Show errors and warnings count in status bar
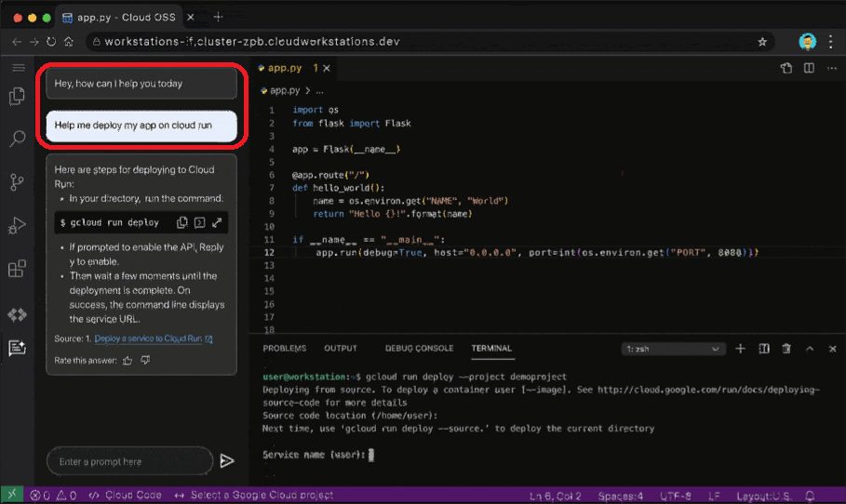This screenshot has width=846, height=504. [53, 495]
